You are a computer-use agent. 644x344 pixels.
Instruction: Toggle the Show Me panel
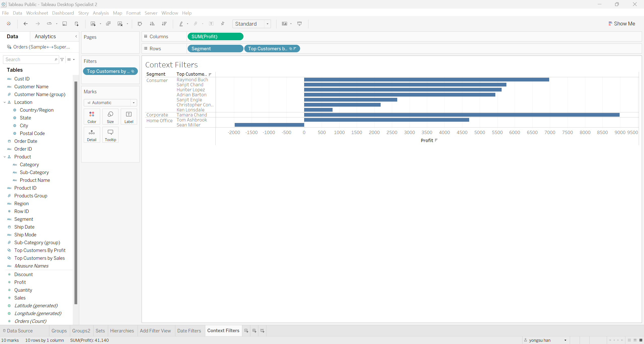[x=622, y=24]
